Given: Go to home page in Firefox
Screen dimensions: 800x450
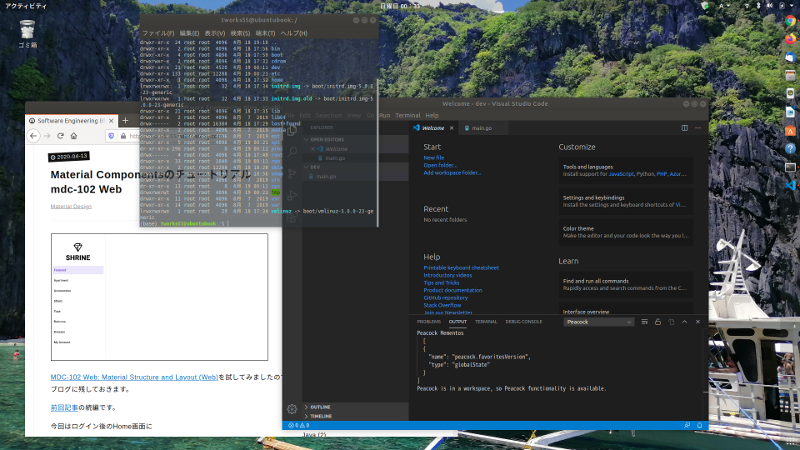Looking at the screenshot, I should 74,136.
